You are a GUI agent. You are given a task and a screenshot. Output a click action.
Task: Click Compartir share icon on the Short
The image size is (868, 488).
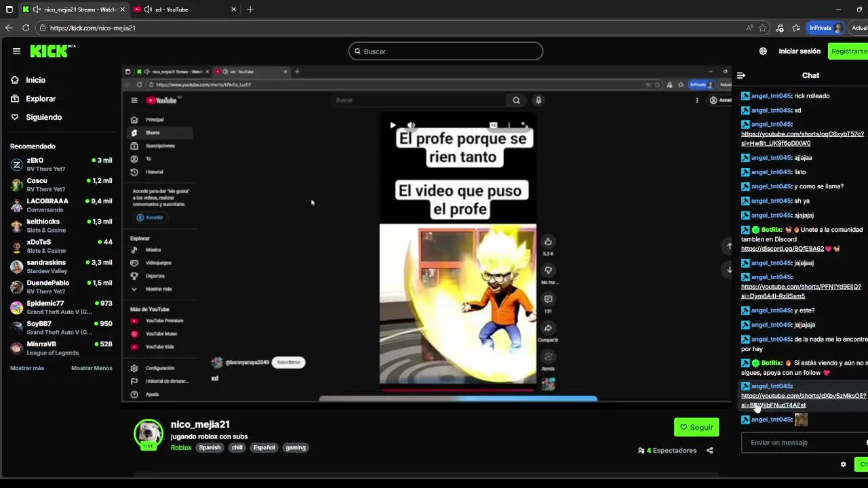coord(548,328)
